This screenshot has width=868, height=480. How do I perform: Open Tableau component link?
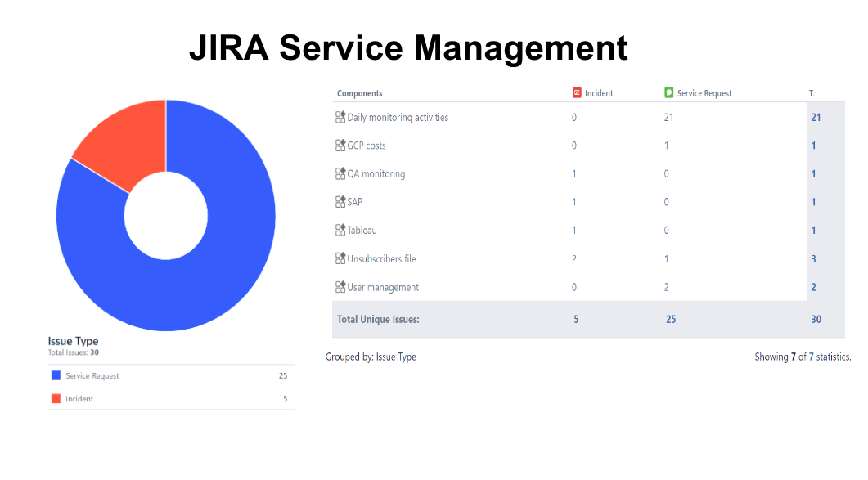click(x=362, y=231)
